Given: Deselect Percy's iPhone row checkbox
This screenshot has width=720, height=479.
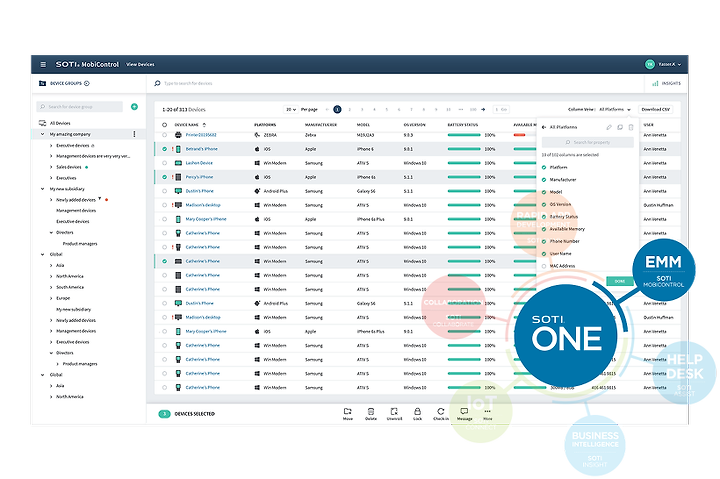Looking at the screenshot, I should tap(164, 177).
